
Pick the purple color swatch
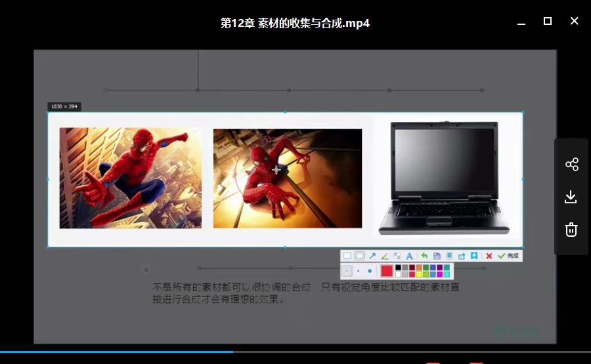coord(440,268)
